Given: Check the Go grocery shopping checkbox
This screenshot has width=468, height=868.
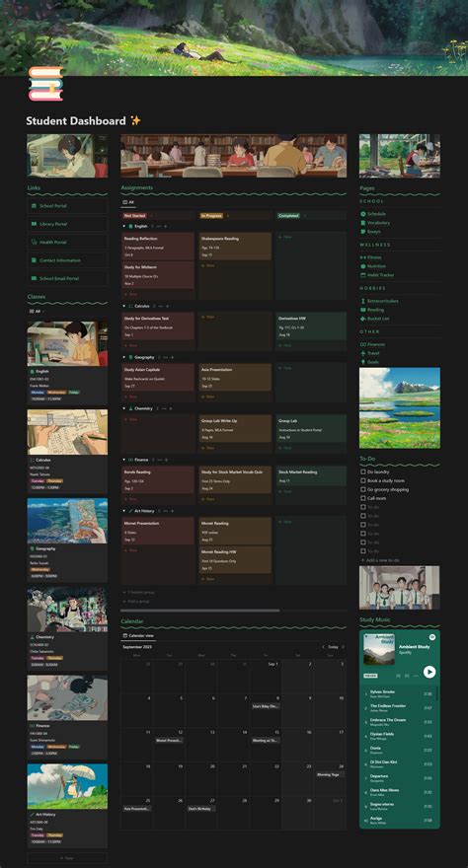Looking at the screenshot, I should click(362, 490).
